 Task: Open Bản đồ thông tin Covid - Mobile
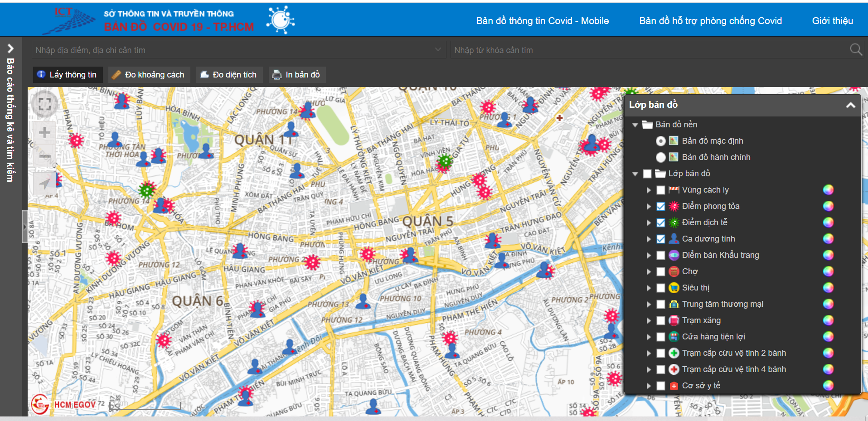click(542, 21)
